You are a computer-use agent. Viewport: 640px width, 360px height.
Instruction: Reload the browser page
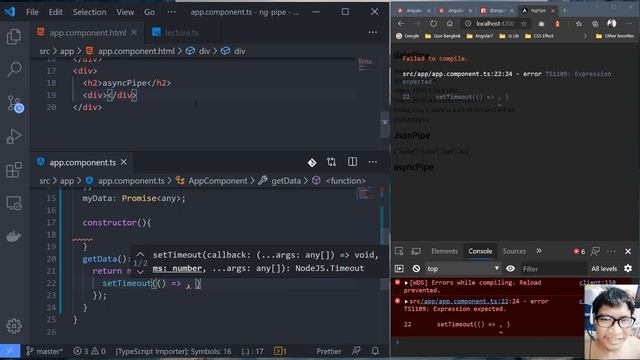(x=433, y=24)
